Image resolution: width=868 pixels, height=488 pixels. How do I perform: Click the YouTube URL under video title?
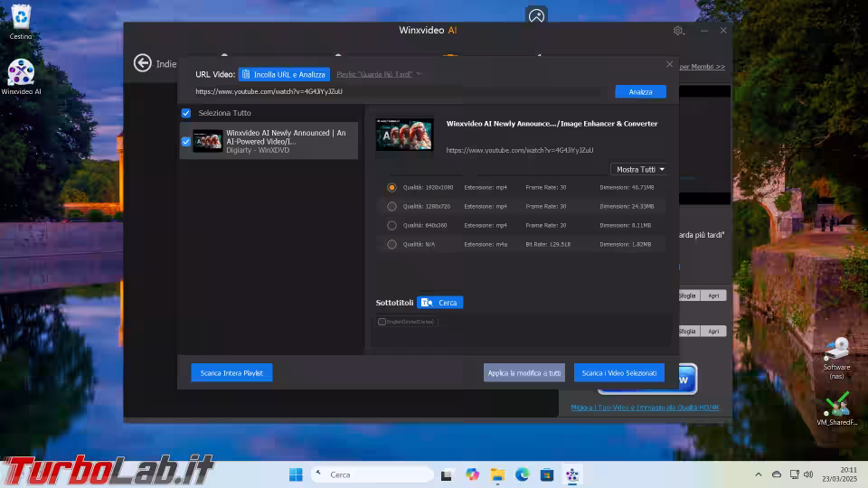pyautogui.click(x=520, y=150)
